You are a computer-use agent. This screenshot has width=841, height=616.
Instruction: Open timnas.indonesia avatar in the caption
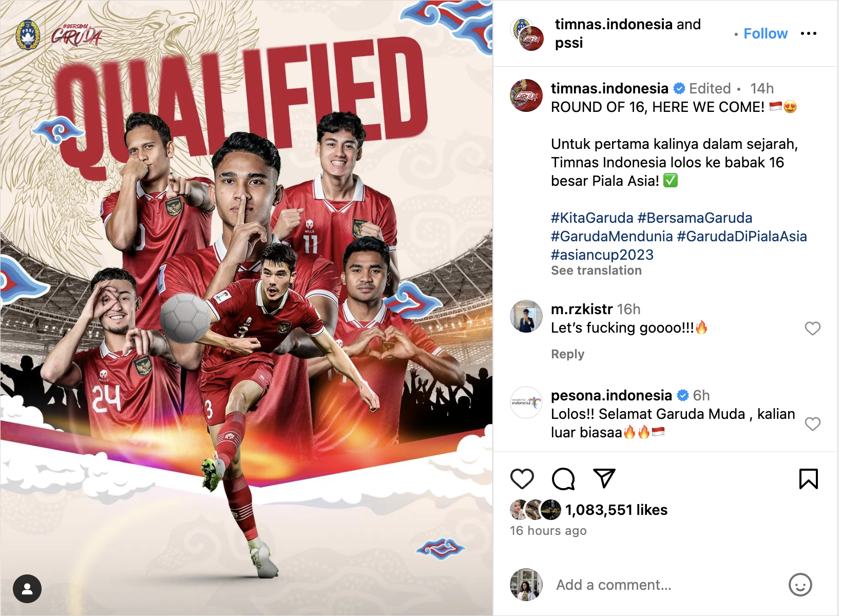[526, 95]
